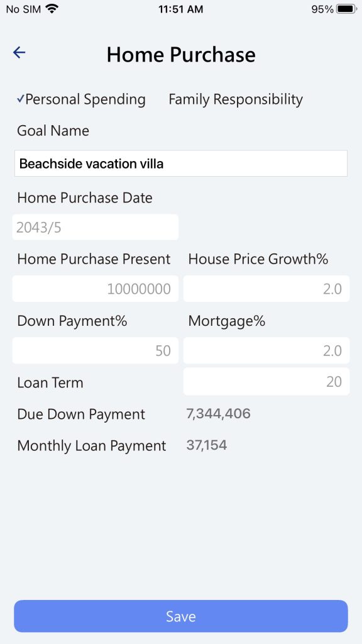Tap the clock in status bar
This screenshot has height=644, width=362.
[x=180, y=9]
